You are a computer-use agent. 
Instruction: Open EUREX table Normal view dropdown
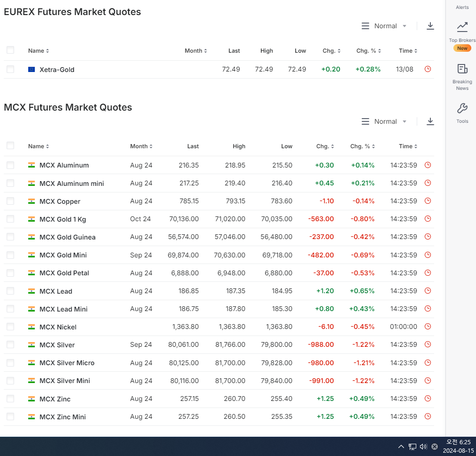coord(384,26)
